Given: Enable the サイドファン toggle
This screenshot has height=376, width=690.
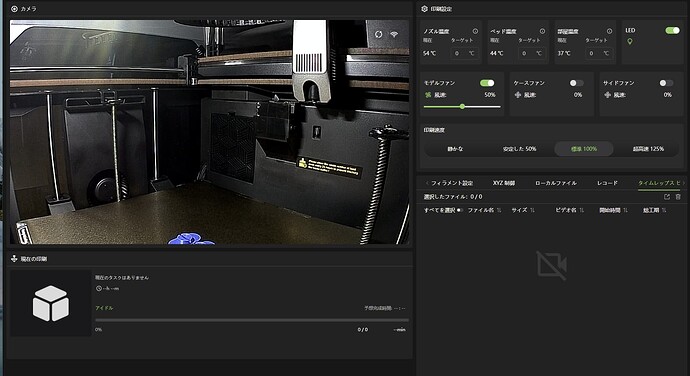Looking at the screenshot, I should pos(666,83).
